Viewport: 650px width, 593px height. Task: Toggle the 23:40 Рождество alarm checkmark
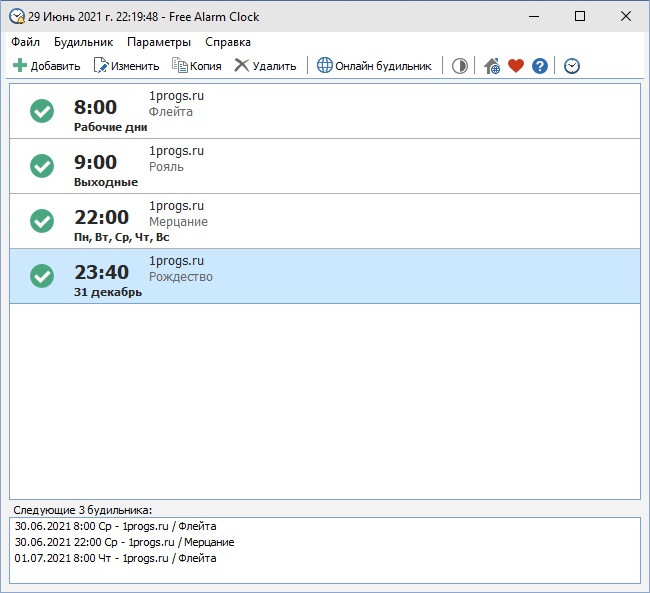(42, 276)
